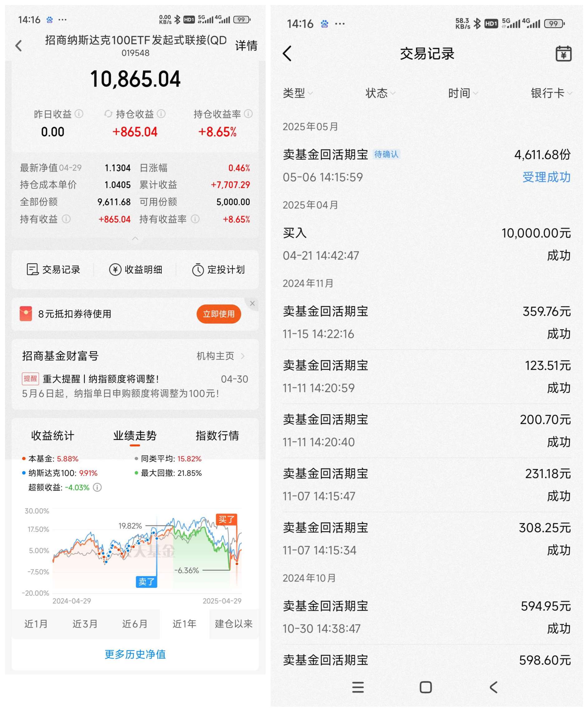Tap battery indicator in right status bar
This screenshot has height=712, width=588.
tap(554, 23)
